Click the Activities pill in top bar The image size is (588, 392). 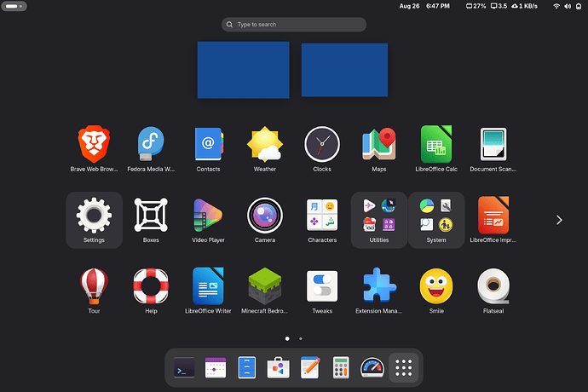[14, 6]
